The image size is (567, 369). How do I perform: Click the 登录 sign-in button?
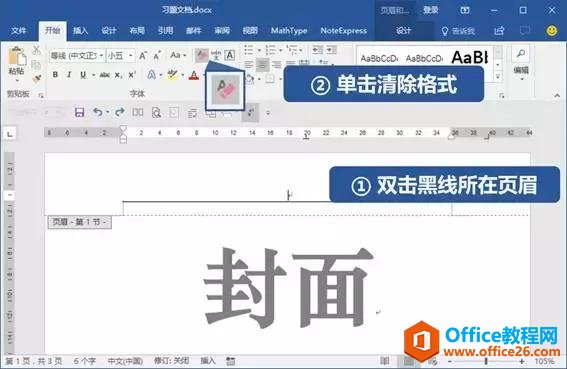click(431, 10)
